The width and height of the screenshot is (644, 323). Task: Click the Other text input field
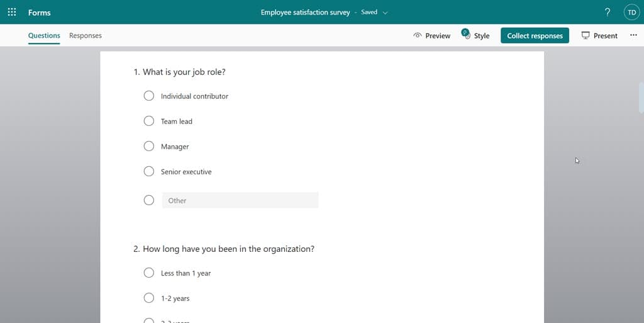(x=240, y=200)
